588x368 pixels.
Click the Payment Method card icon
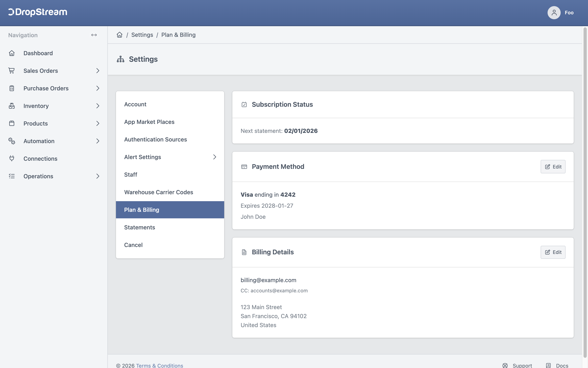tap(244, 167)
